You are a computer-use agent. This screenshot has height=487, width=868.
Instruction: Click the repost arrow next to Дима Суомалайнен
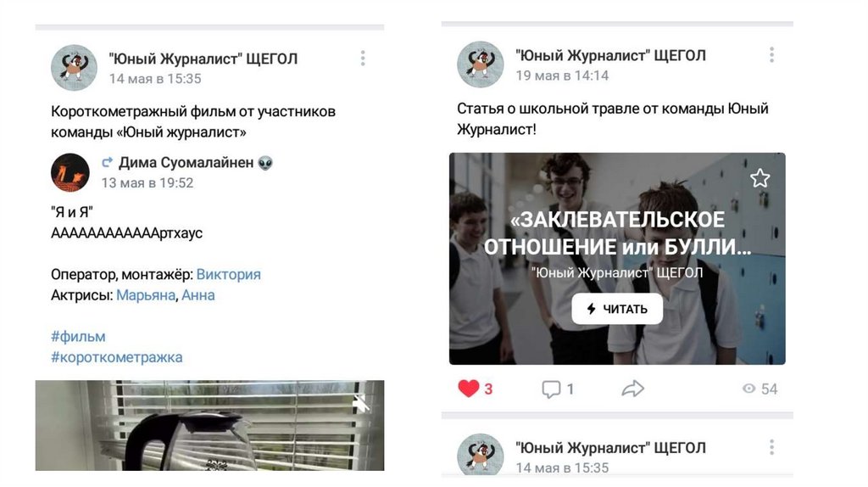coord(108,162)
